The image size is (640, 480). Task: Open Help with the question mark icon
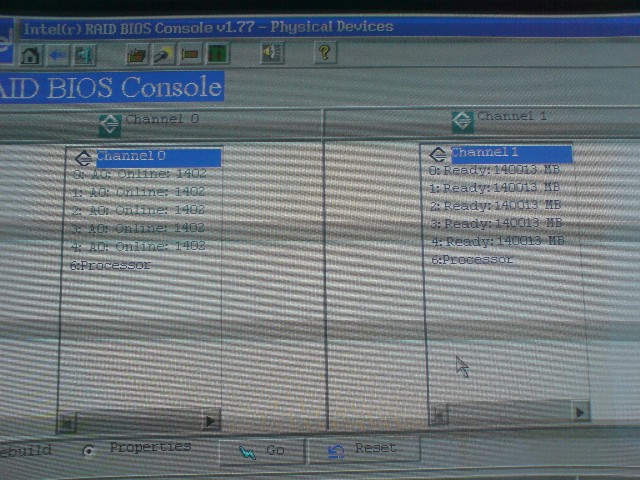click(325, 52)
